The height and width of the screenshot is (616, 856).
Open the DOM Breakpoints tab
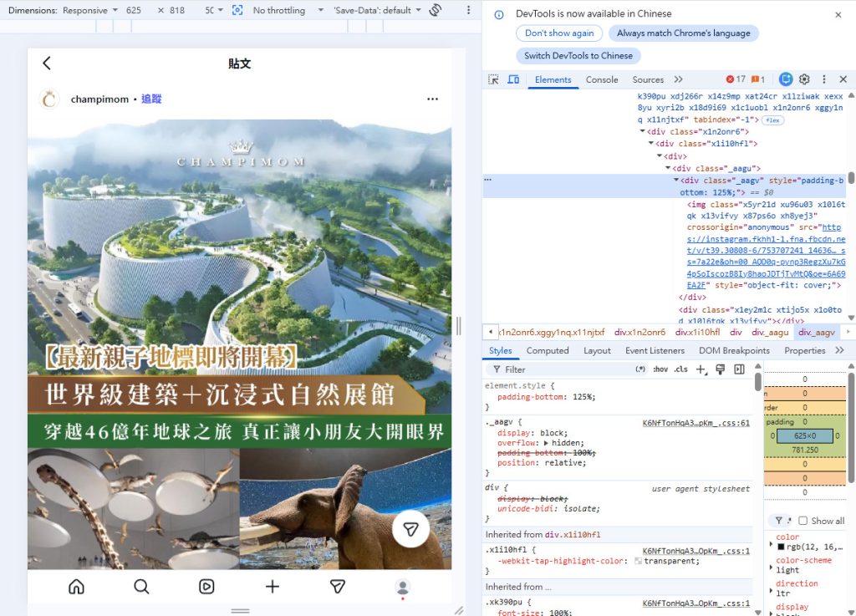(734, 350)
